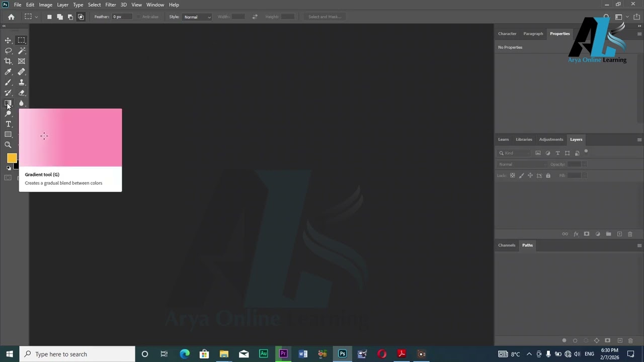Toggle the Anti-alias checkbox

coord(139,17)
